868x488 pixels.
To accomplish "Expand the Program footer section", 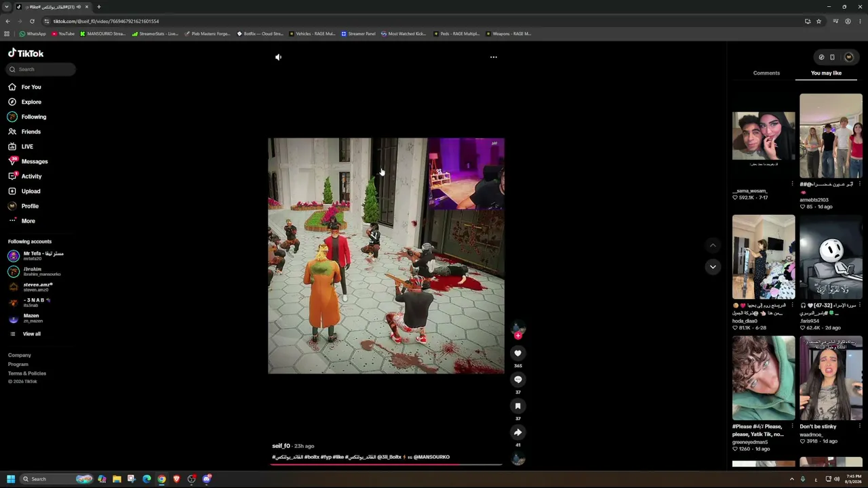I will point(18,365).
